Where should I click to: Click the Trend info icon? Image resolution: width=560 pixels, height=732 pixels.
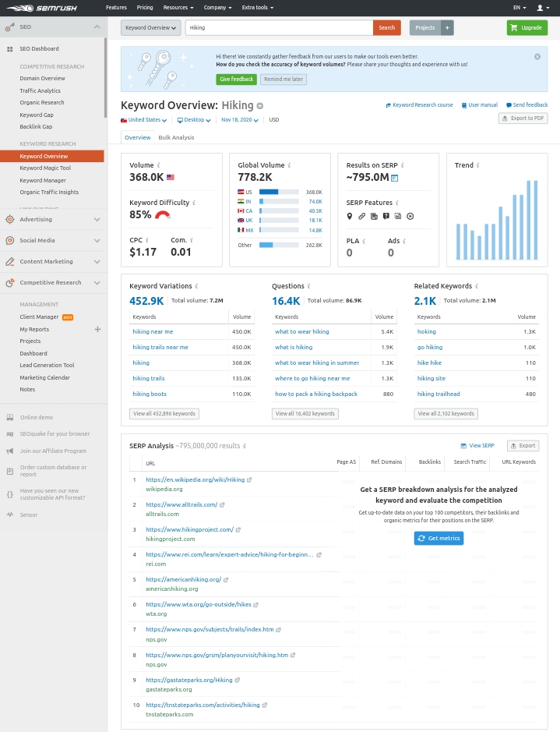(477, 165)
